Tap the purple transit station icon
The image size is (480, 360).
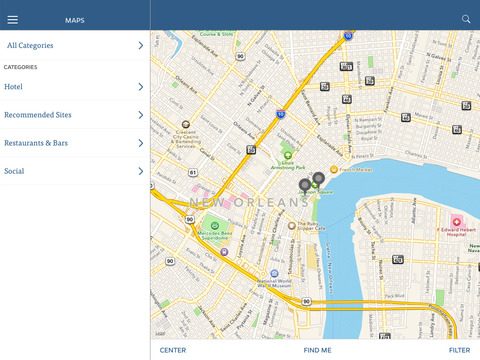224,252
